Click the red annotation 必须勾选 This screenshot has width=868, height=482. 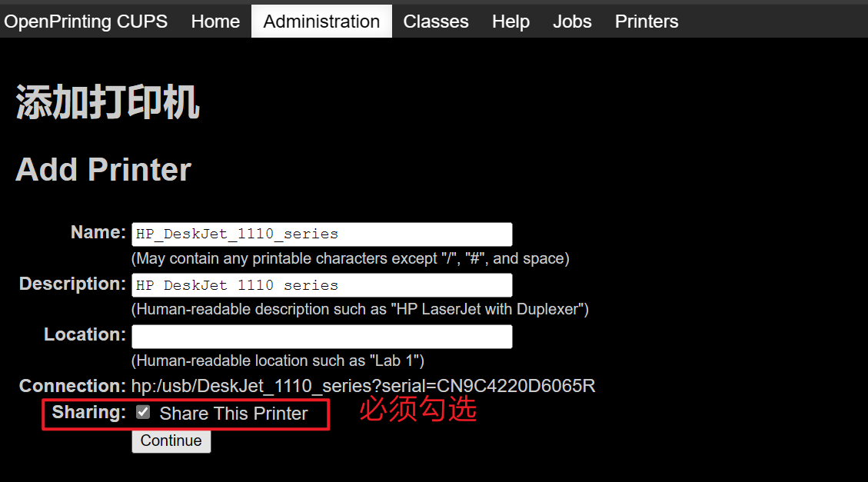click(418, 409)
